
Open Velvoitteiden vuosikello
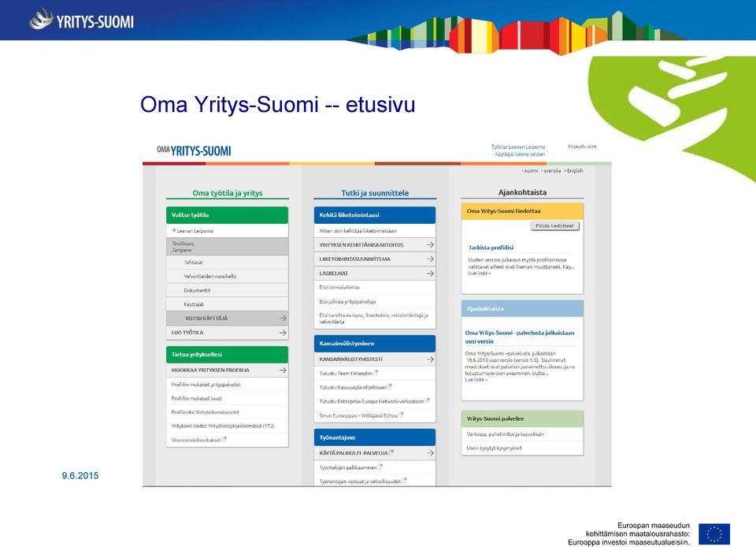227,277
